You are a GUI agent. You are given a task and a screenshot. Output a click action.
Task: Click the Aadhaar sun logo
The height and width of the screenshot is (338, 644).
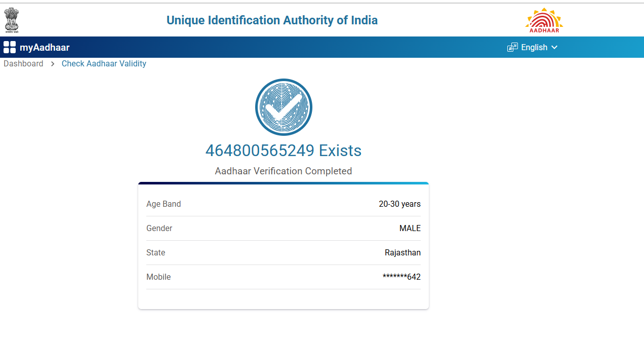tap(544, 20)
